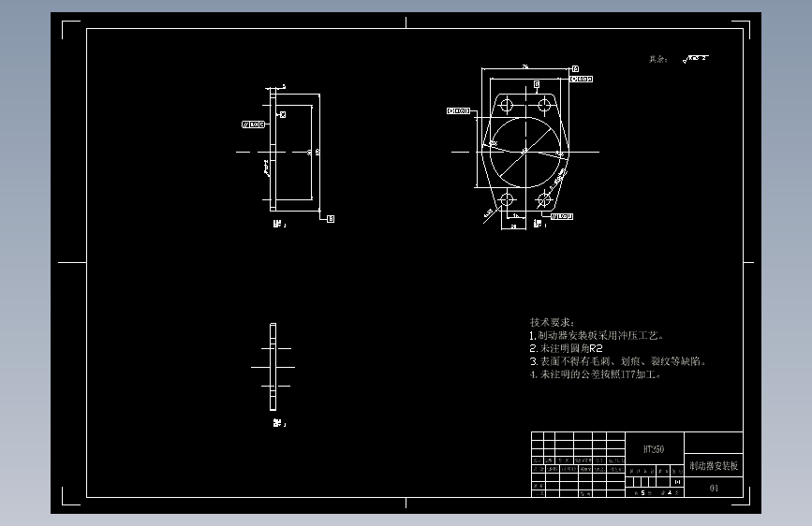This screenshot has height=526, width=812.
Task: Select material 'HT250' in title block
Action: pos(654,449)
